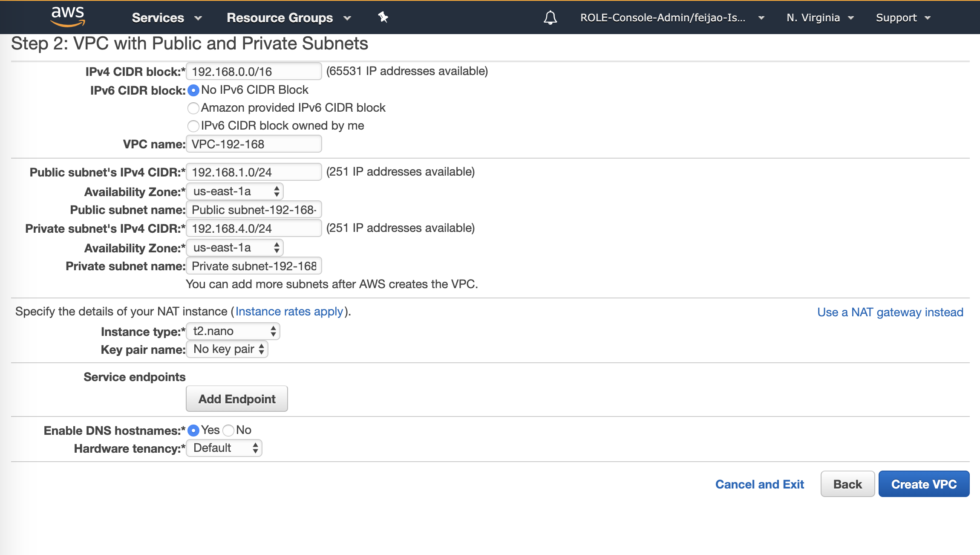Screen dimensions: 980x555
Task: Open the Instance type t2.nano dropdown
Action: (x=233, y=331)
